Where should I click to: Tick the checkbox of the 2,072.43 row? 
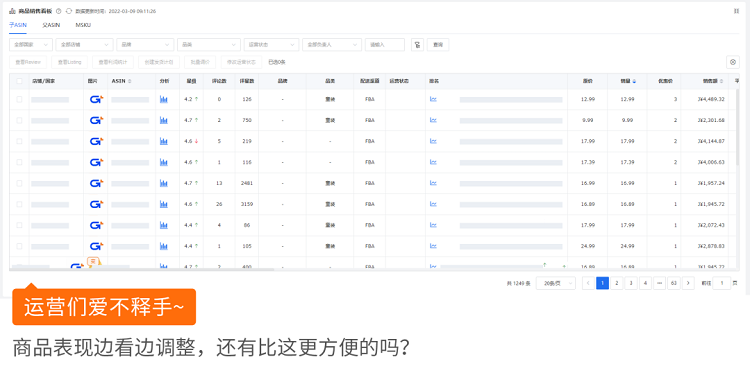point(19,225)
